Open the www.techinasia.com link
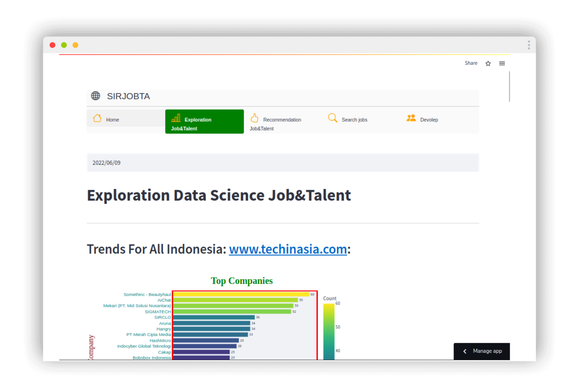The height and width of the screenshot is (392, 579). click(x=288, y=249)
